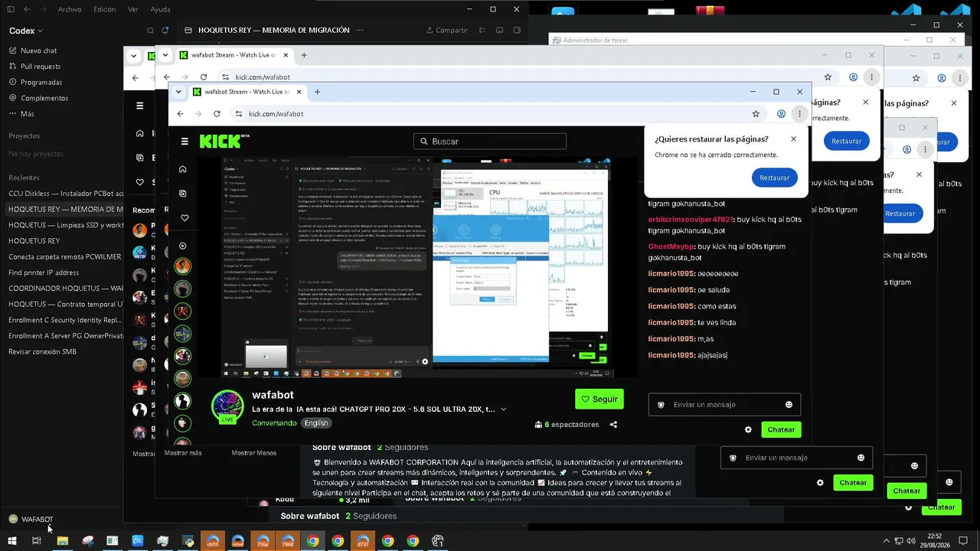
Task: Open Following heart icon in front Kick sidebar
Action: (x=183, y=218)
